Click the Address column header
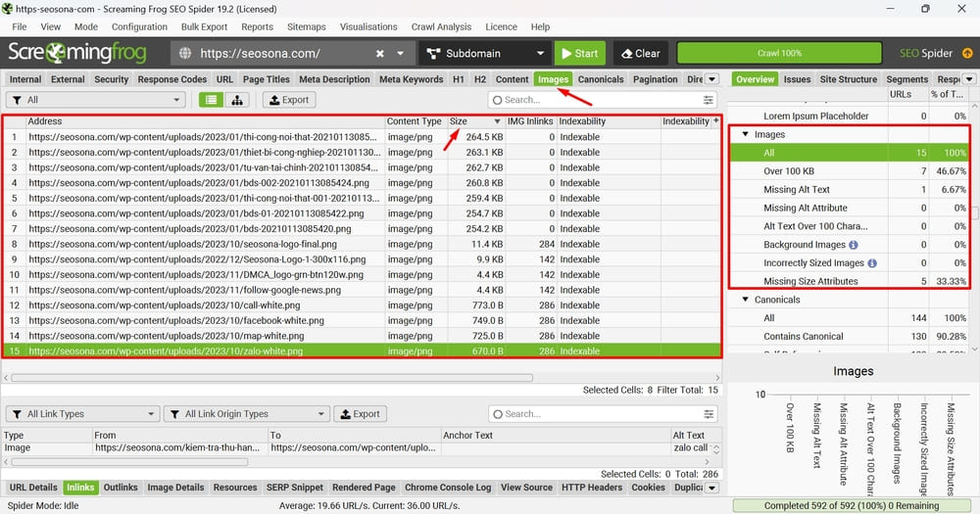Screen dimensions: 980x514 point(205,121)
